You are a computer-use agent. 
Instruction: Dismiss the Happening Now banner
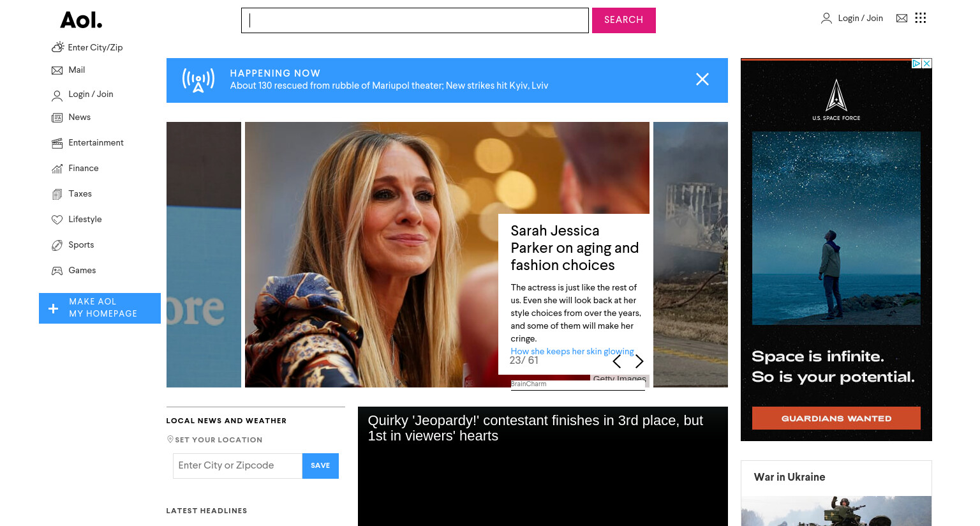702,79
